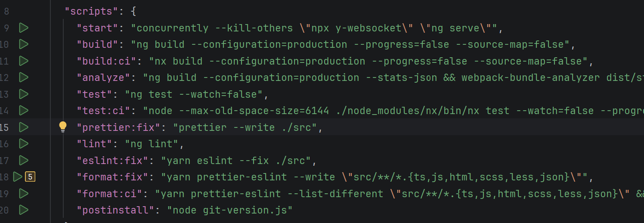This screenshot has height=223, width=644.
Task: Run the "eslint:fix" script from gutter
Action: pos(24,160)
